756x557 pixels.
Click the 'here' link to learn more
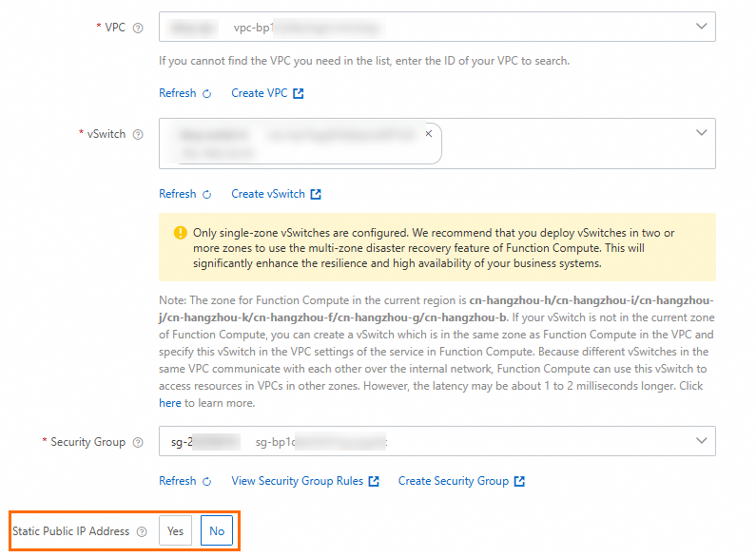coord(170,403)
